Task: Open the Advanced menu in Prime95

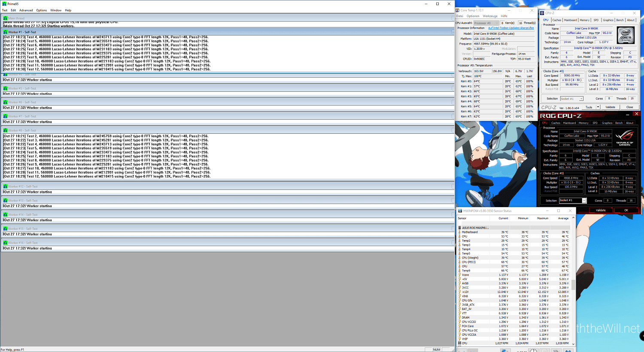Action: [x=26, y=10]
